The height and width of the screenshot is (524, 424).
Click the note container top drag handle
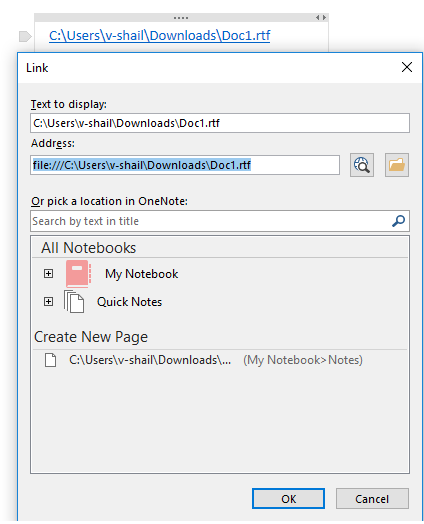pyautogui.click(x=181, y=18)
